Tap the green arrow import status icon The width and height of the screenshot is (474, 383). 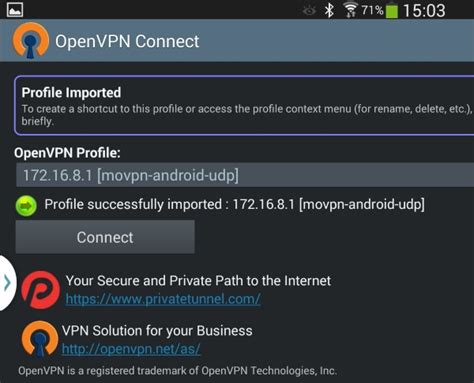pyautogui.click(x=26, y=206)
